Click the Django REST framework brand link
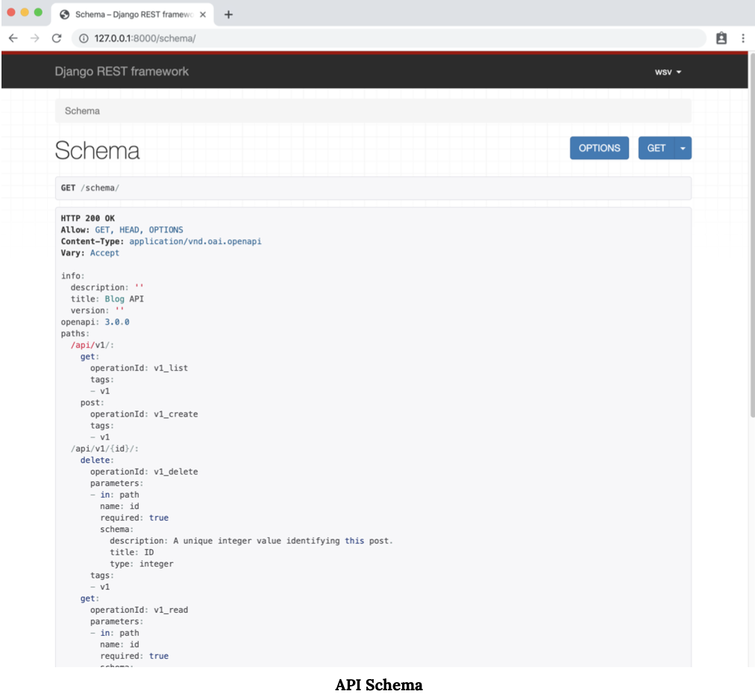The image size is (755, 700). (122, 72)
